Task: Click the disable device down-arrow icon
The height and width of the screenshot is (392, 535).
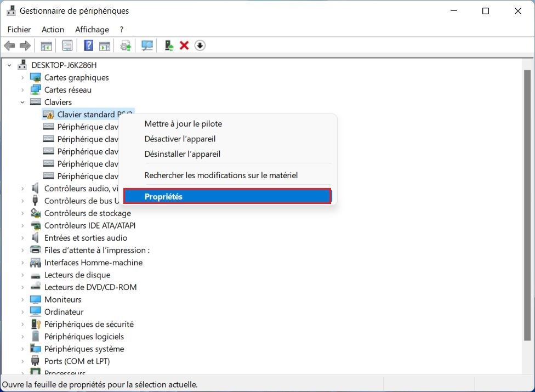Action: click(x=200, y=45)
